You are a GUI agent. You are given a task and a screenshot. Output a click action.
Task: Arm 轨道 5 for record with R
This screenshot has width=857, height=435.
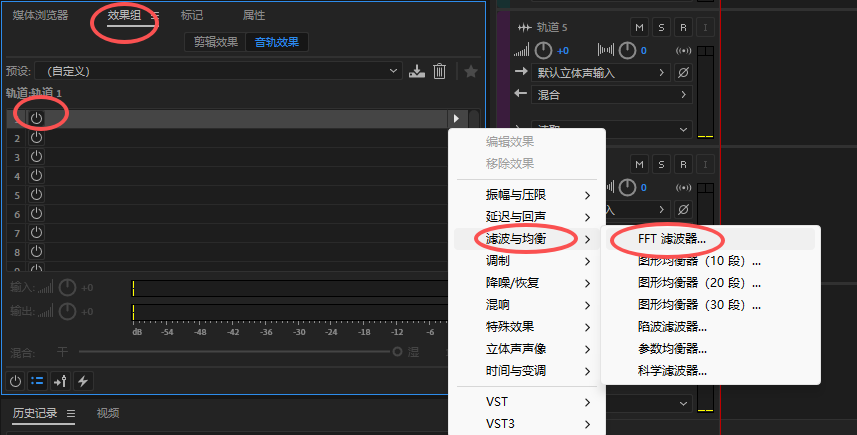[683, 27]
